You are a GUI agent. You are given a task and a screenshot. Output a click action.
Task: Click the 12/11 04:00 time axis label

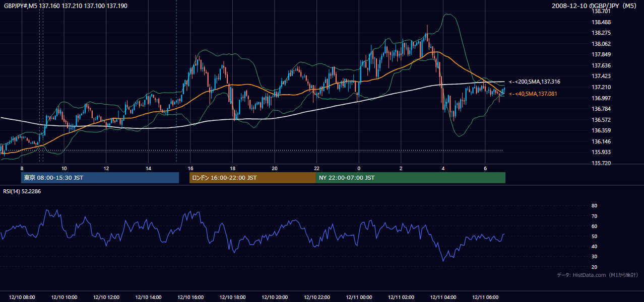pos(443,297)
